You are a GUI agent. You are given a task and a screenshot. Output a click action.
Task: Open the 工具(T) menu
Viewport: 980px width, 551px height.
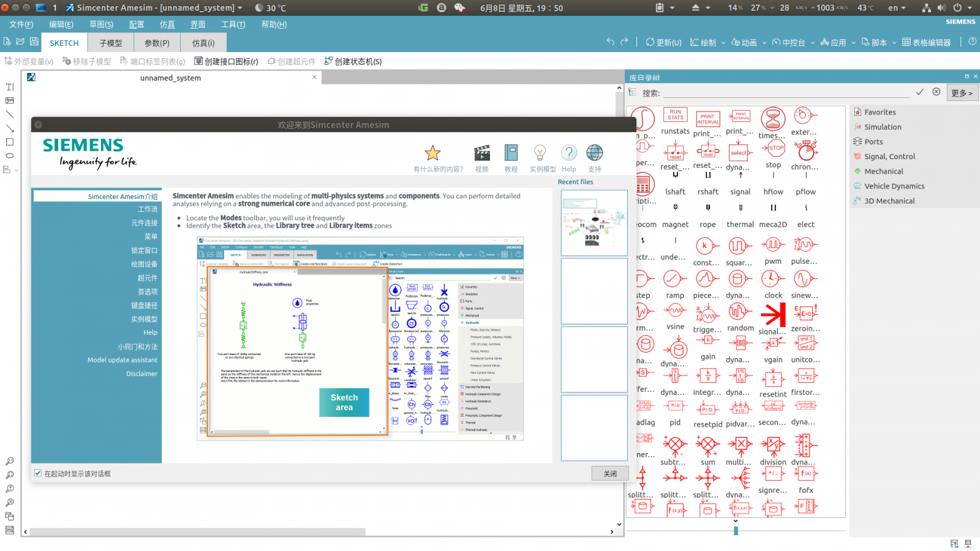[233, 24]
